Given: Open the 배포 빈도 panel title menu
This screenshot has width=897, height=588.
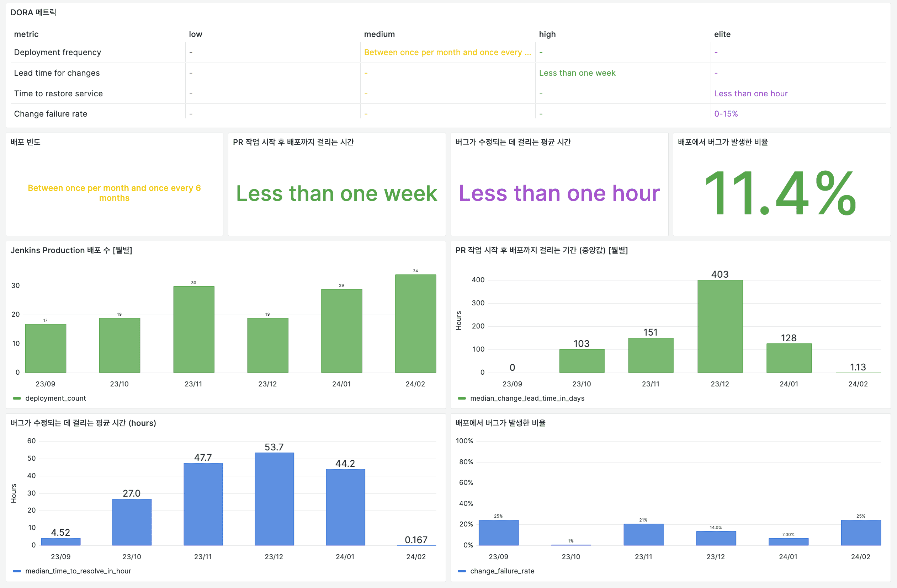Looking at the screenshot, I should 25,142.
